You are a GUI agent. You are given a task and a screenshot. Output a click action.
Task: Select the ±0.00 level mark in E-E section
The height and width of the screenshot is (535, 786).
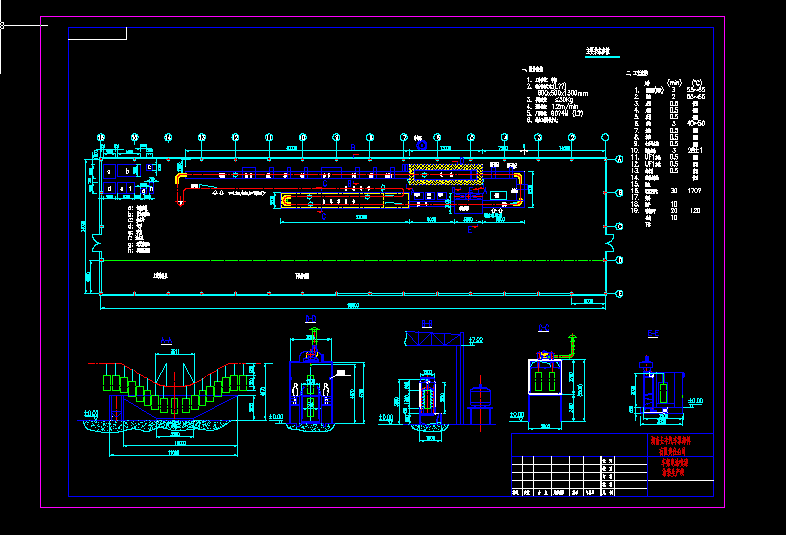pos(695,401)
